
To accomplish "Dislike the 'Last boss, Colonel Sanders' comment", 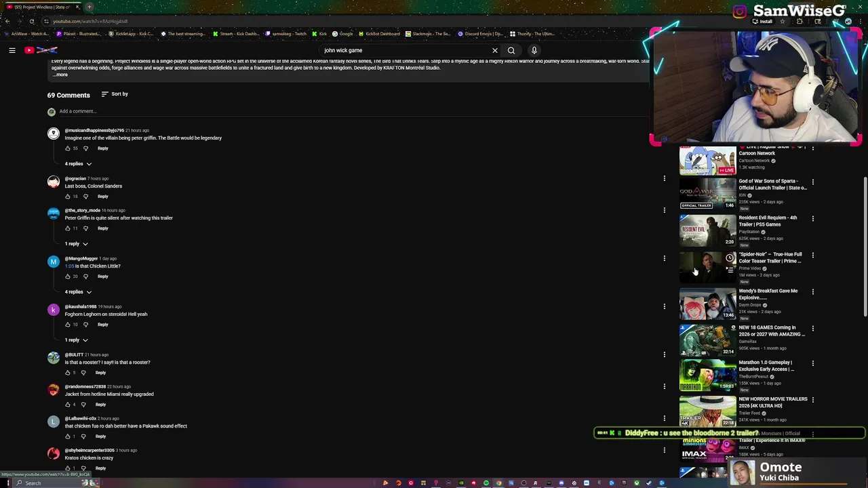I will (85, 197).
